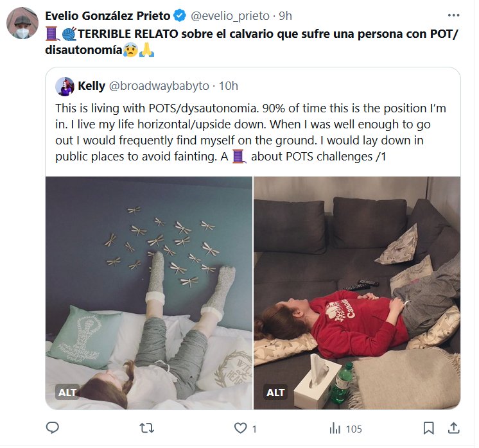Share the tweet via share icon
The height and width of the screenshot is (448, 479).
pyautogui.click(x=453, y=428)
